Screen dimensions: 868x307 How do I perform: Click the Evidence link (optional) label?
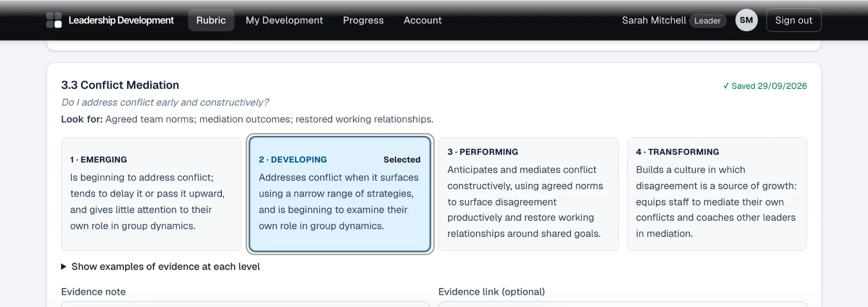pyautogui.click(x=491, y=292)
